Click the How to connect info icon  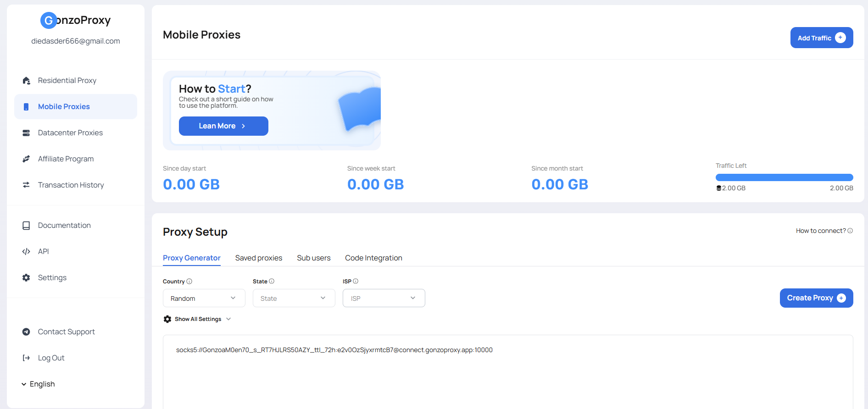click(x=850, y=231)
